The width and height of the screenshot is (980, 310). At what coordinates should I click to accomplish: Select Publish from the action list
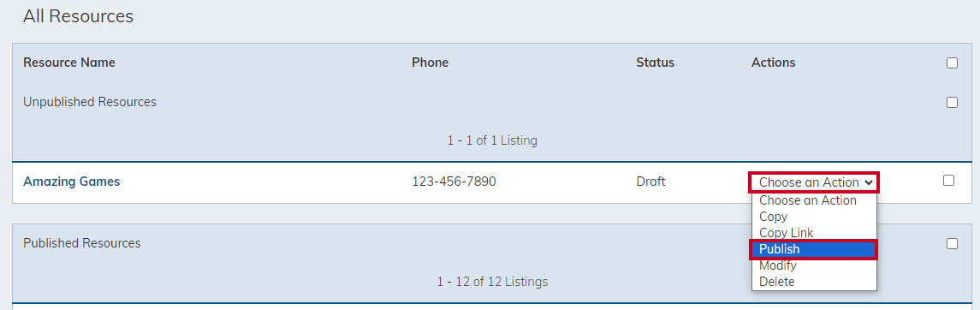click(814, 249)
